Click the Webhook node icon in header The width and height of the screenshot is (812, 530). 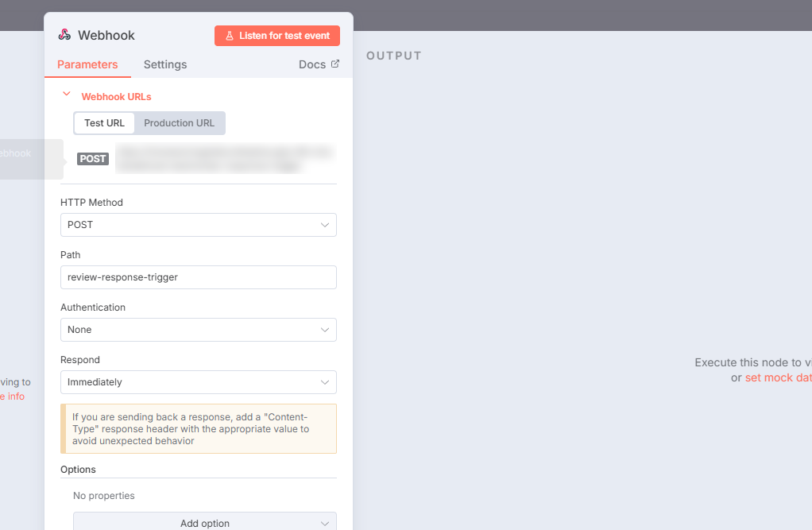(x=64, y=35)
